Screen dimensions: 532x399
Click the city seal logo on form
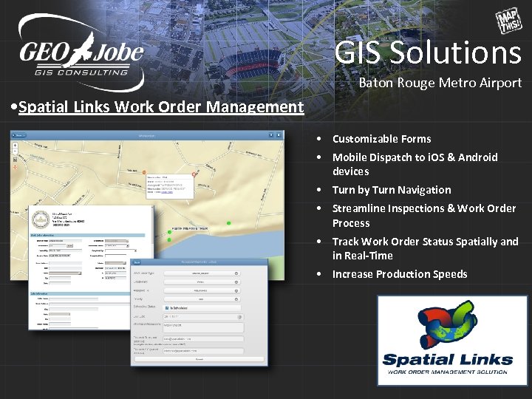pyautogui.click(x=41, y=219)
